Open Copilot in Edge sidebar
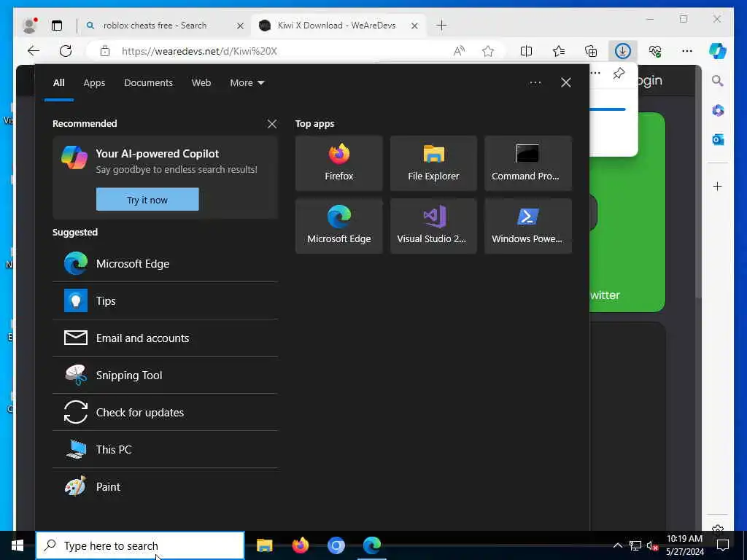Image resolution: width=747 pixels, height=560 pixels. [x=718, y=51]
